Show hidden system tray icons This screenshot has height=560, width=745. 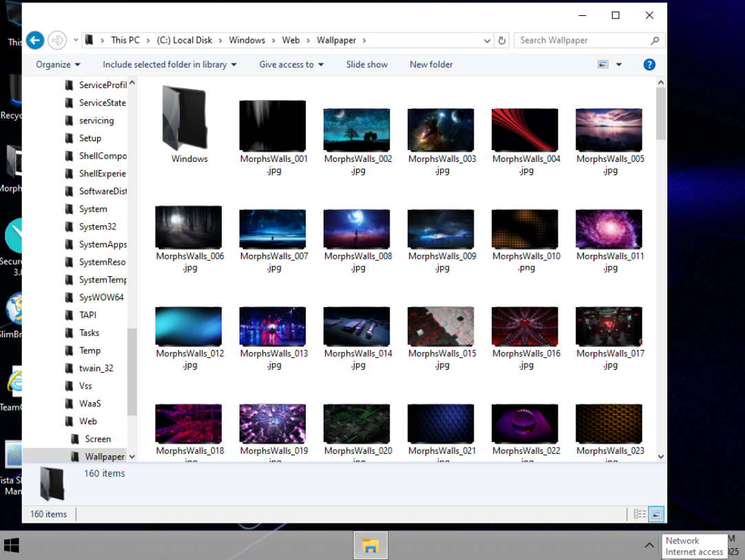pyautogui.click(x=649, y=546)
